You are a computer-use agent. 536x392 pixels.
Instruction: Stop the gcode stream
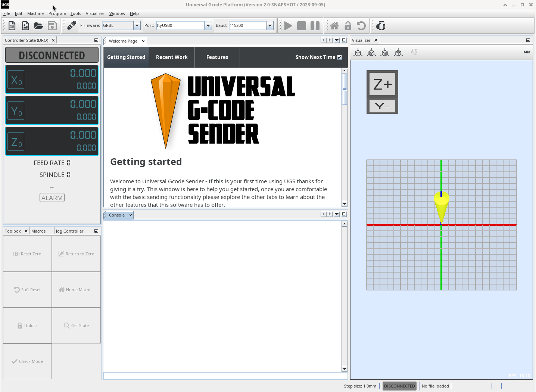[x=301, y=25]
